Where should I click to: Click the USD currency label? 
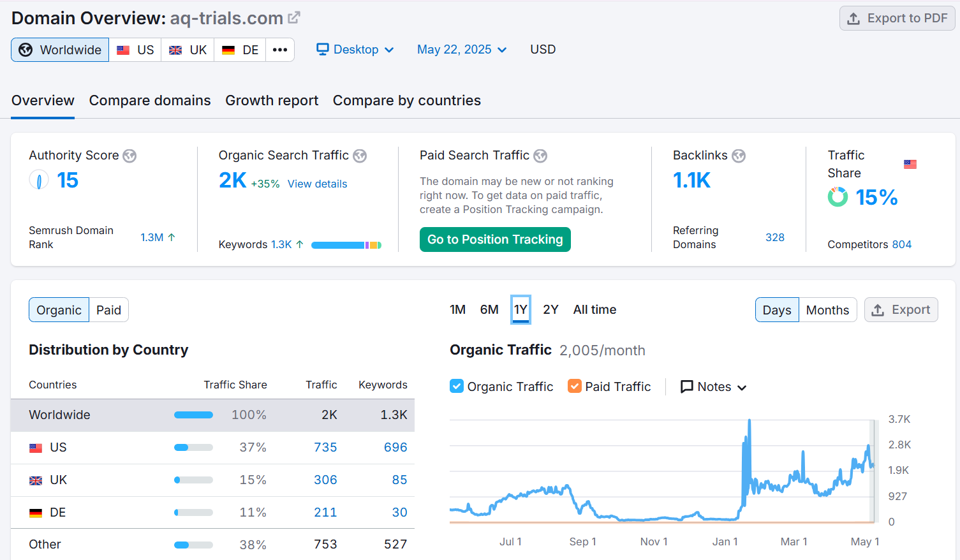(x=543, y=50)
